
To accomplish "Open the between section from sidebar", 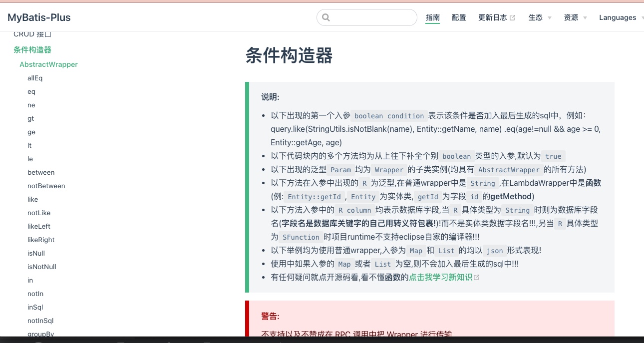I will pos(41,172).
